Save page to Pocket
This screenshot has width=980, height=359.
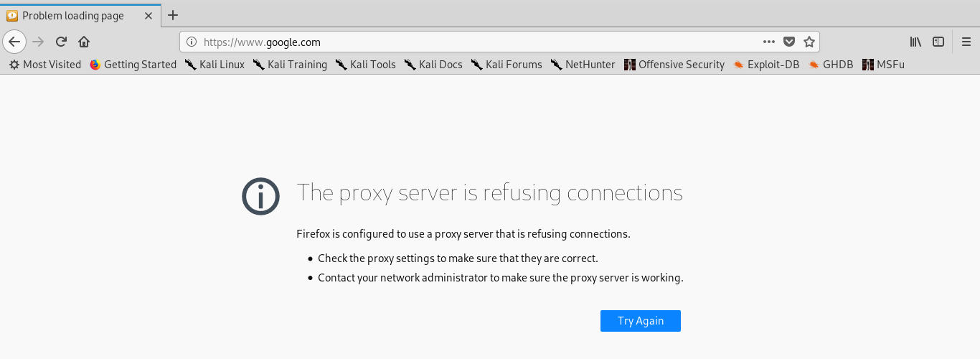(788, 42)
